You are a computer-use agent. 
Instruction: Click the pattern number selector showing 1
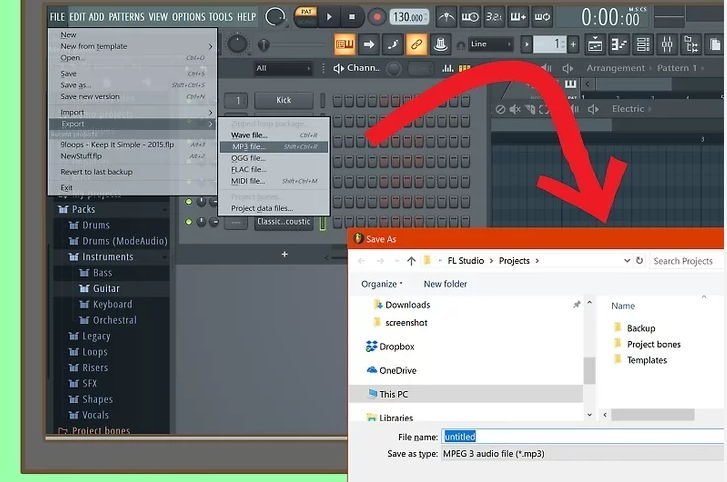point(549,44)
